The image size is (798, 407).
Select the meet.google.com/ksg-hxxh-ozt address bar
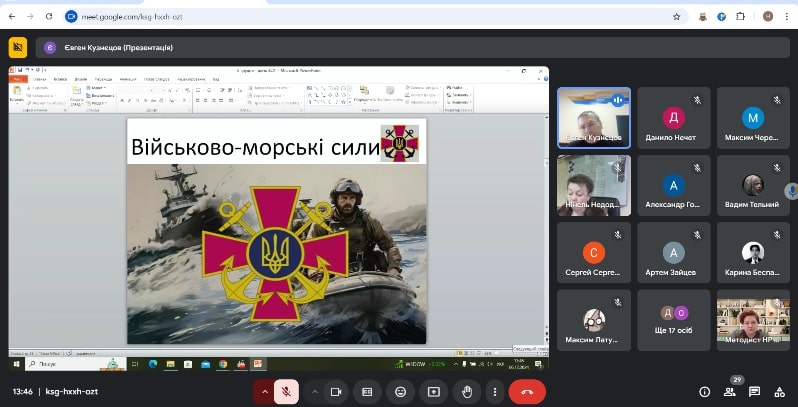(x=374, y=16)
